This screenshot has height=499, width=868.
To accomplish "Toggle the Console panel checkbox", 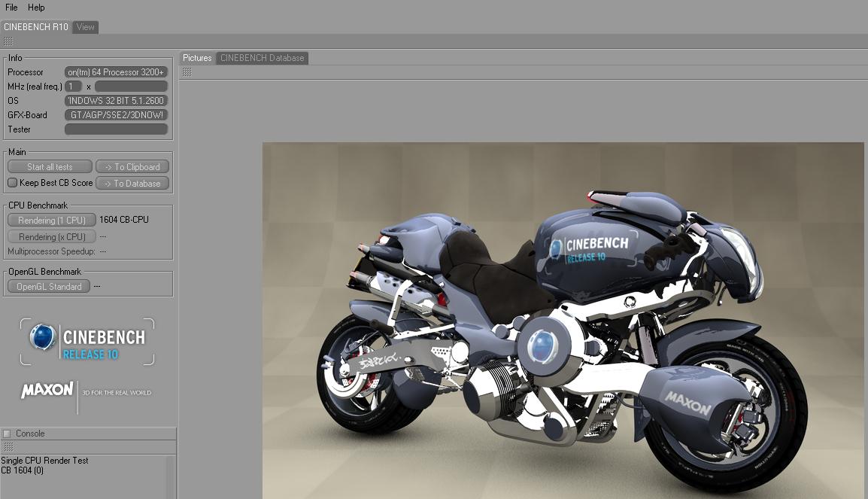I will 7,434.
